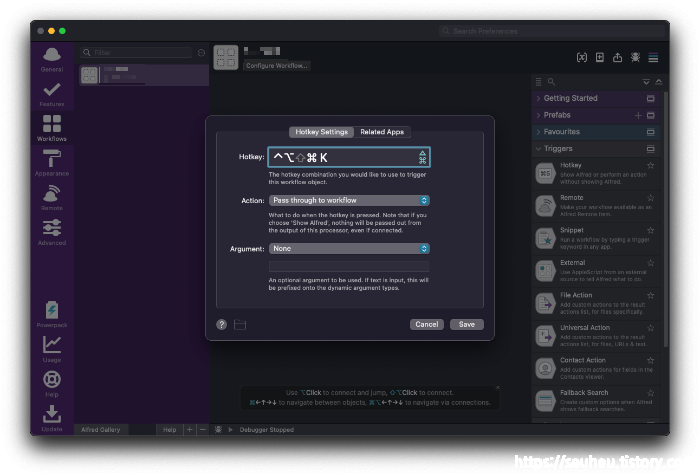
Task: Open Update section
Action: point(52,418)
